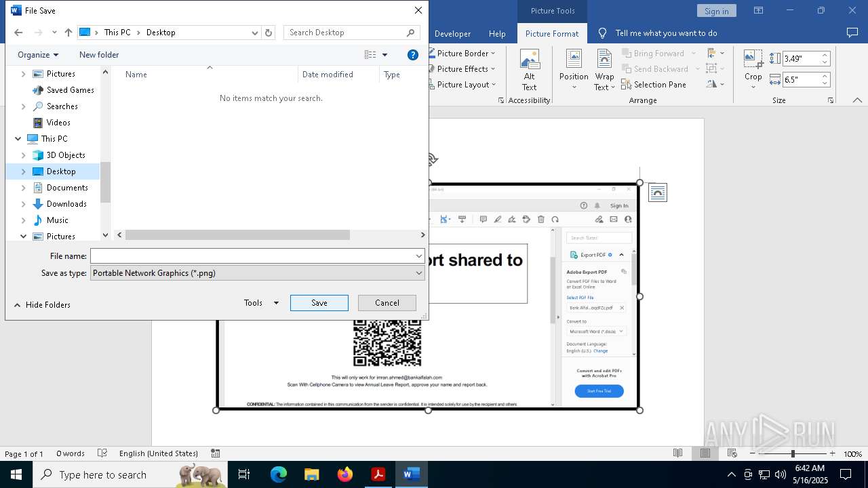
Task: Click Tell me what you want to do
Action: (x=666, y=33)
